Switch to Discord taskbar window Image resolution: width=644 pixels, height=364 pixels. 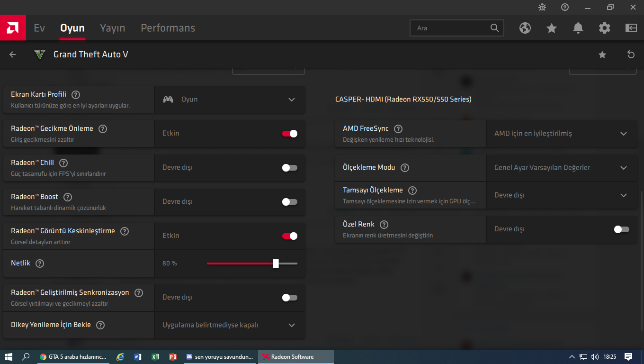tap(220, 357)
